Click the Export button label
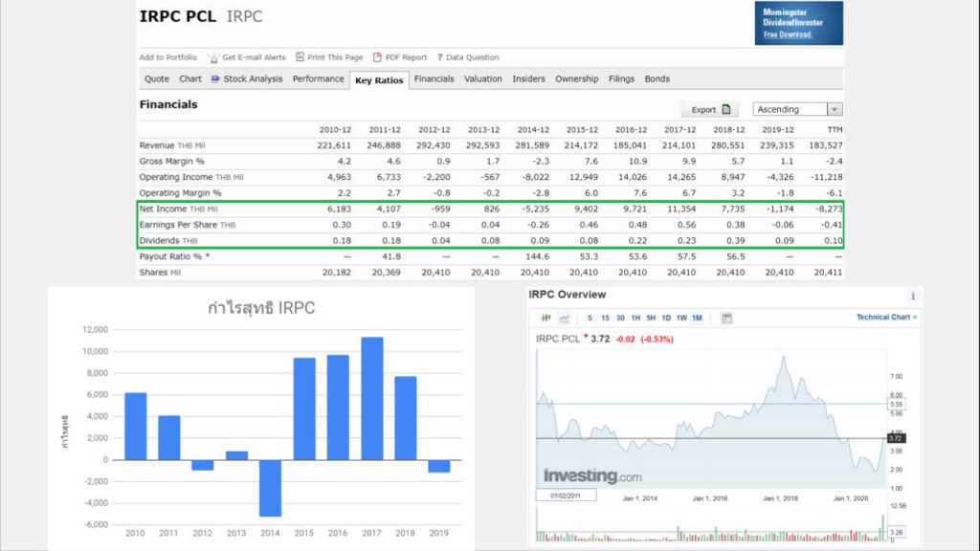 (703, 110)
